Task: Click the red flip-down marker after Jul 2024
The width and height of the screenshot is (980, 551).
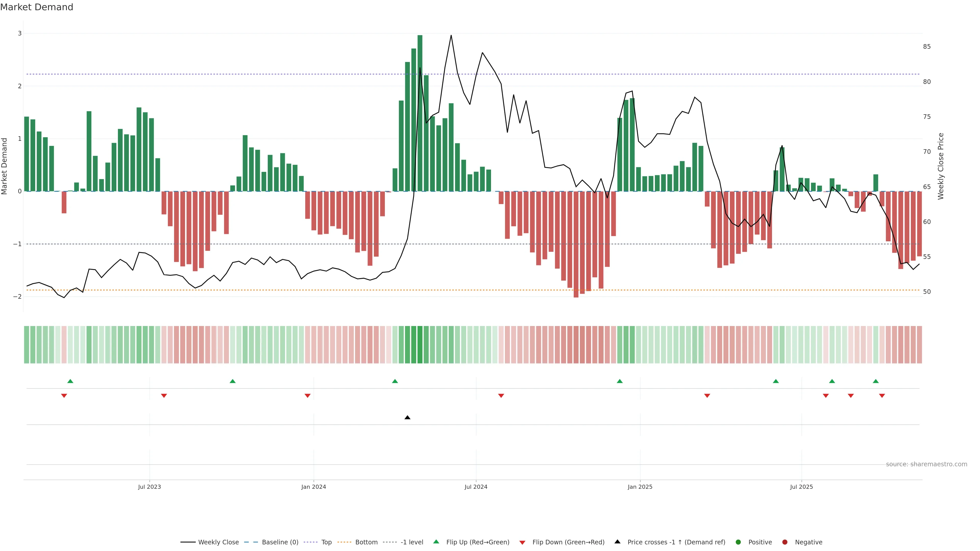Action: 501,396
